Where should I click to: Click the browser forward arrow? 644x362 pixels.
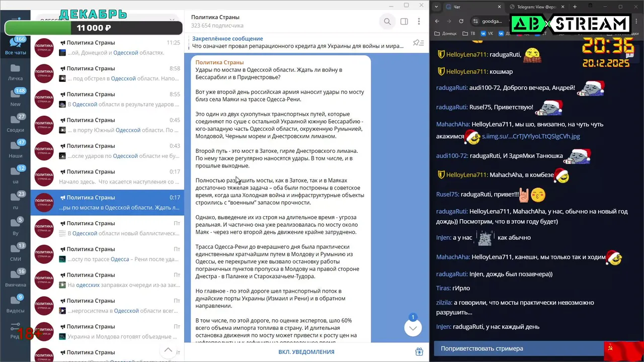click(449, 21)
